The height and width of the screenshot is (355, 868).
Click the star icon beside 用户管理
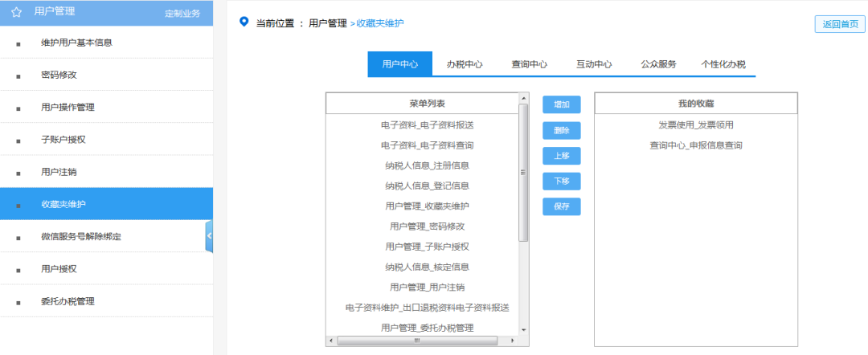[x=17, y=11]
